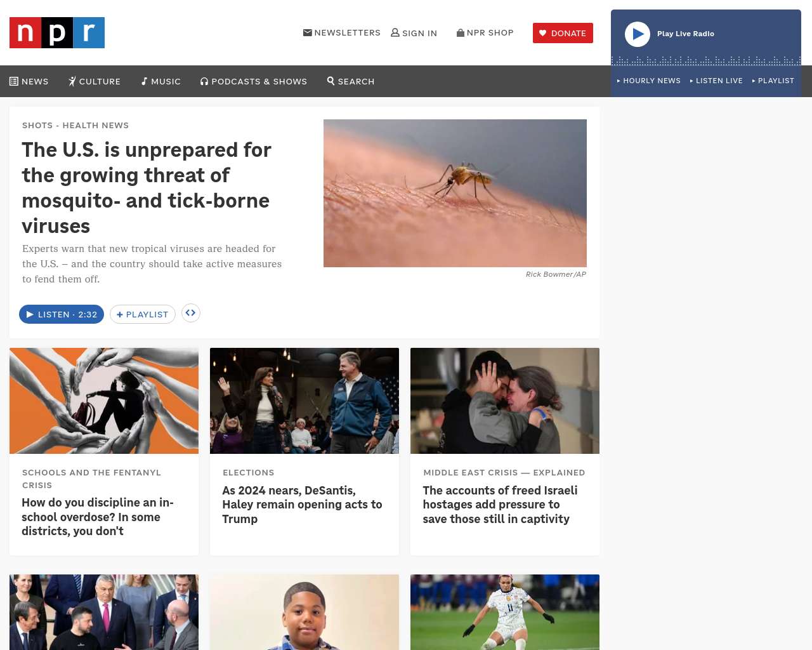
Task: Expand Hourly News in the player
Action: tap(649, 81)
